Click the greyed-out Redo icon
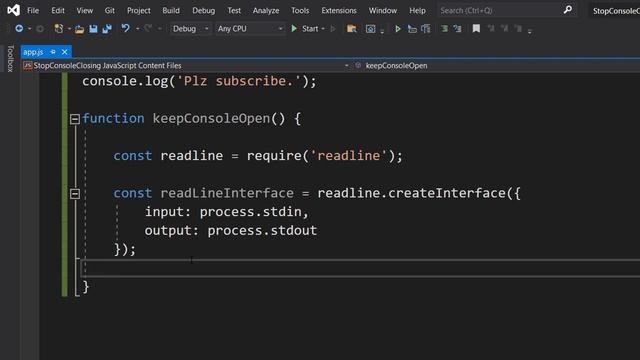The width and height of the screenshot is (640, 360). click(148, 28)
